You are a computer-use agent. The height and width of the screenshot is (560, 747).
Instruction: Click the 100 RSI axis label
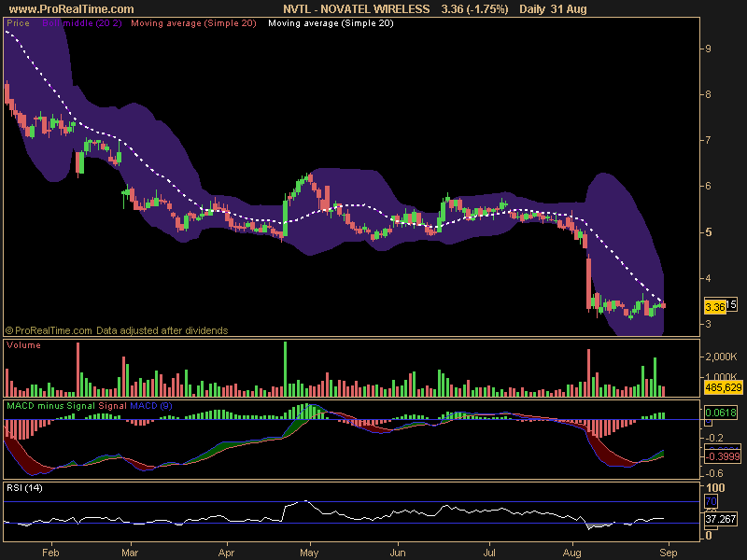(715, 487)
